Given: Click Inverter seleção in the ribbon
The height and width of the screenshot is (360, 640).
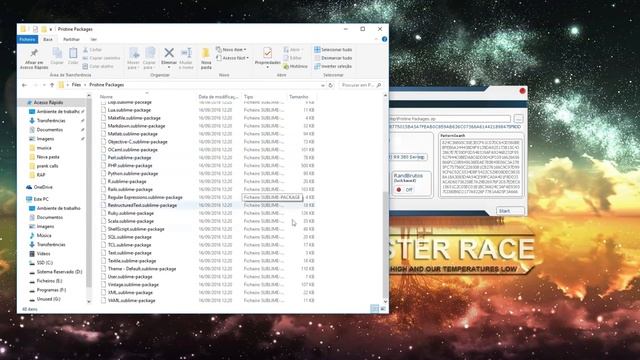Looking at the screenshot, I should (x=333, y=66).
